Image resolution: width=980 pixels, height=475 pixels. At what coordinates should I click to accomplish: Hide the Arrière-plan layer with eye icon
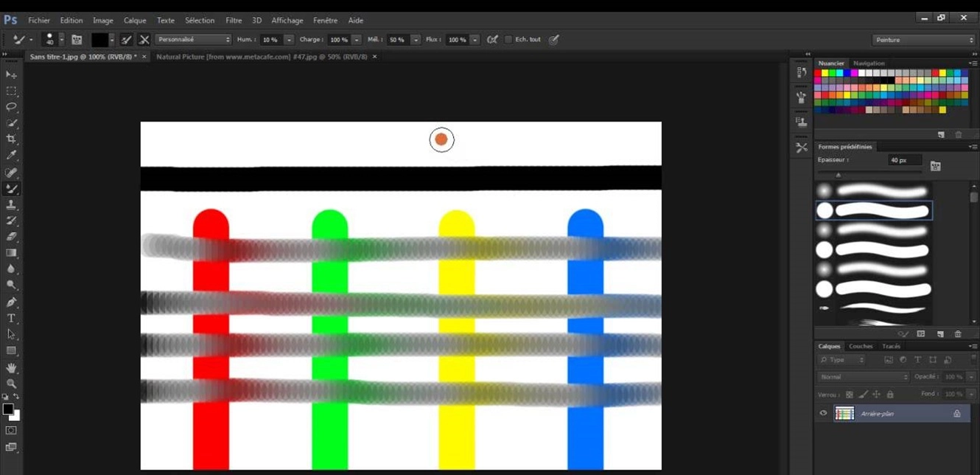(823, 414)
